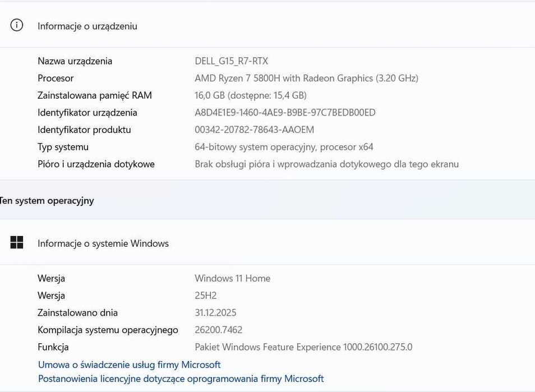This screenshot has height=392, width=535.
Task: Select version value 25H2
Action: click(205, 296)
